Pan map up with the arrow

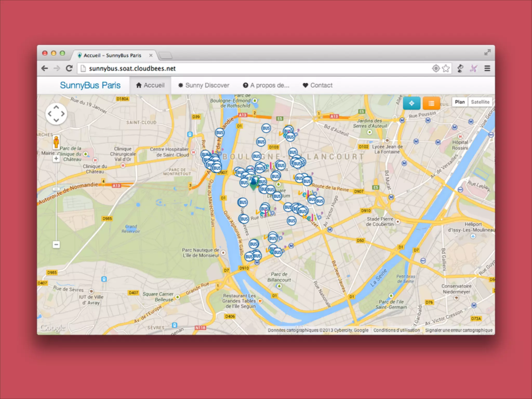(x=56, y=107)
